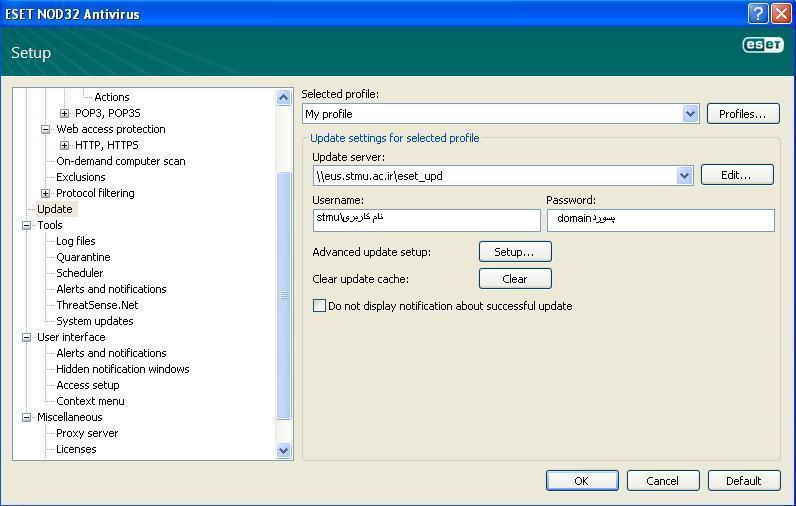Select Context menu tree item

[90, 401]
